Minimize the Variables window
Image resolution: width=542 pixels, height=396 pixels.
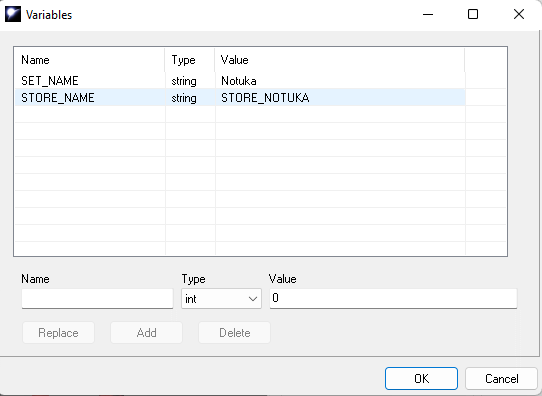(428, 14)
